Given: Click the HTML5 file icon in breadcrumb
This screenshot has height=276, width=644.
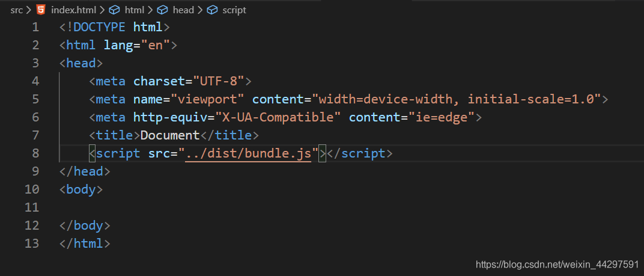Looking at the screenshot, I should point(41,10).
